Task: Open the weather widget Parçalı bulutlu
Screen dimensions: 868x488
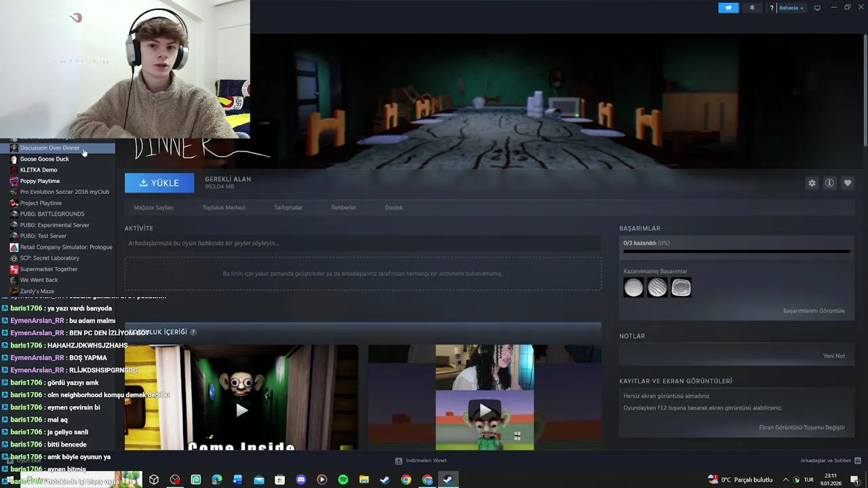Action: pyautogui.click(x=740, y=480)
